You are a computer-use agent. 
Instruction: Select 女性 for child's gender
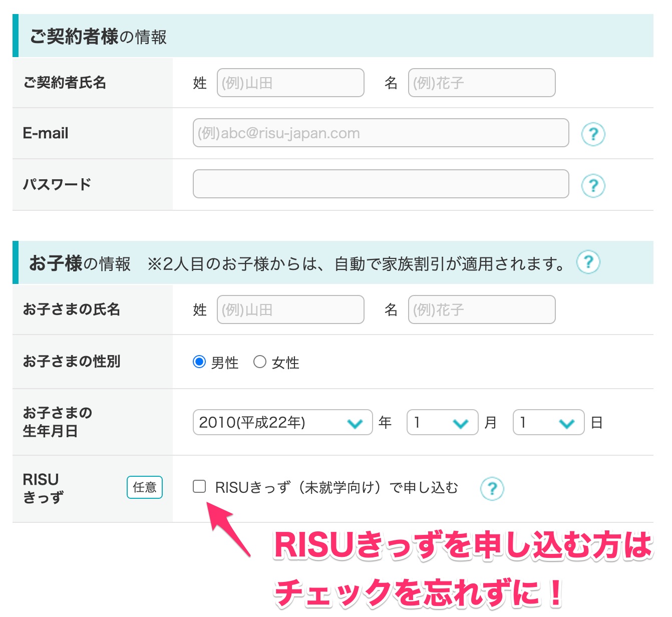(260, 362)
